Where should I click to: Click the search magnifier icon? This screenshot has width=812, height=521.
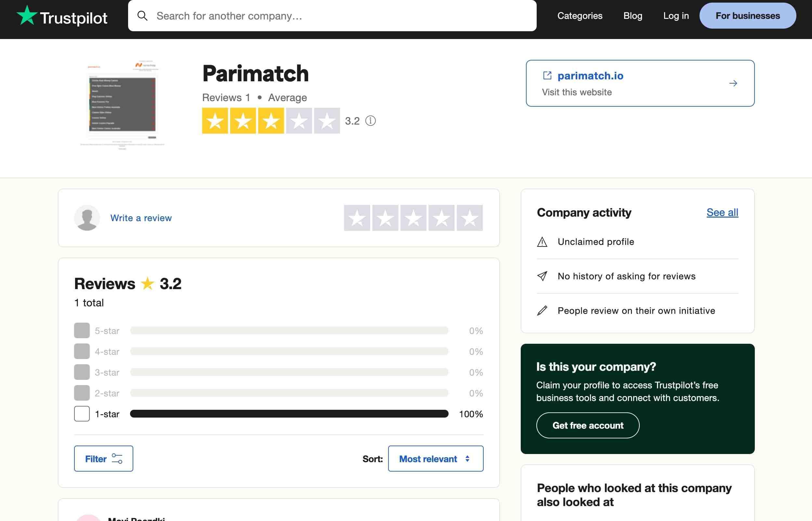click(x=142, y=16)
